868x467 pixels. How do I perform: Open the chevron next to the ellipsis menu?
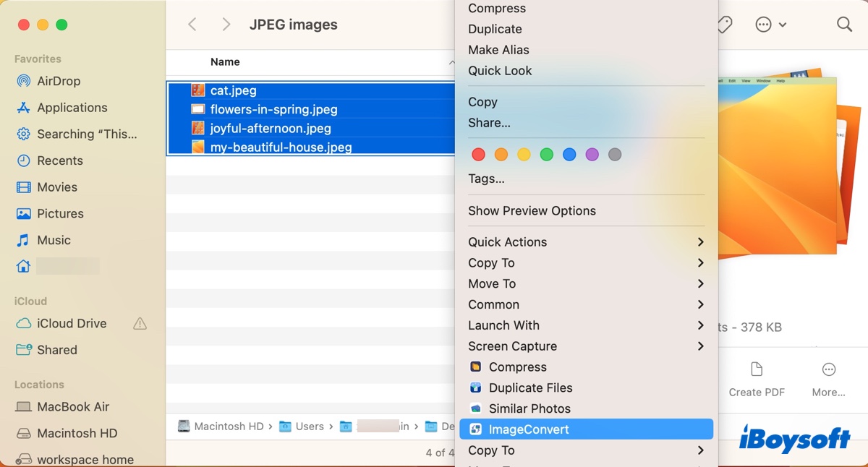tap(783, 24)
